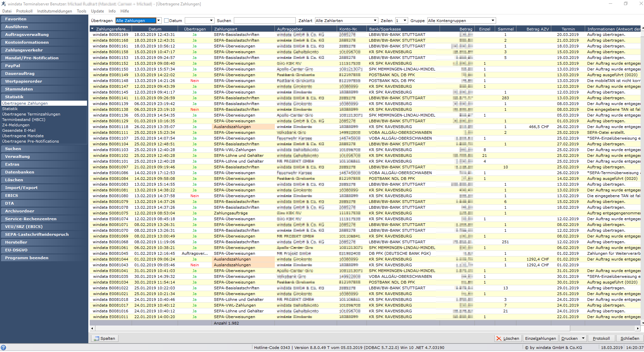
Task: Open the Alle Zahlungen dropdown
Action: click(159, 21)
